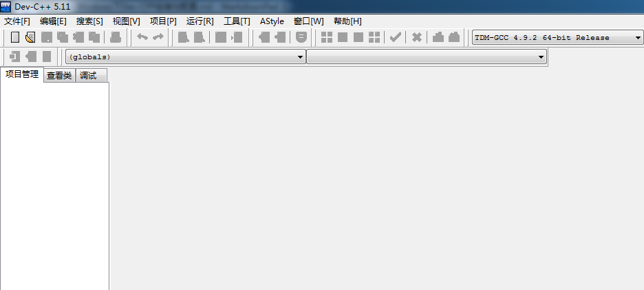Click the greyed-out Redo arrow icon

[x=158, y=37]
